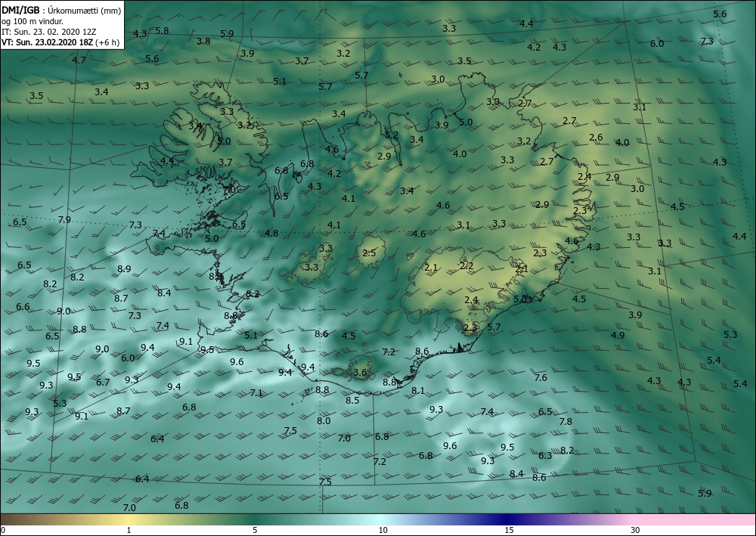This screenshot has width=756, height=536.
Task: Click the 6.7 value on the map
Action: 103,383
